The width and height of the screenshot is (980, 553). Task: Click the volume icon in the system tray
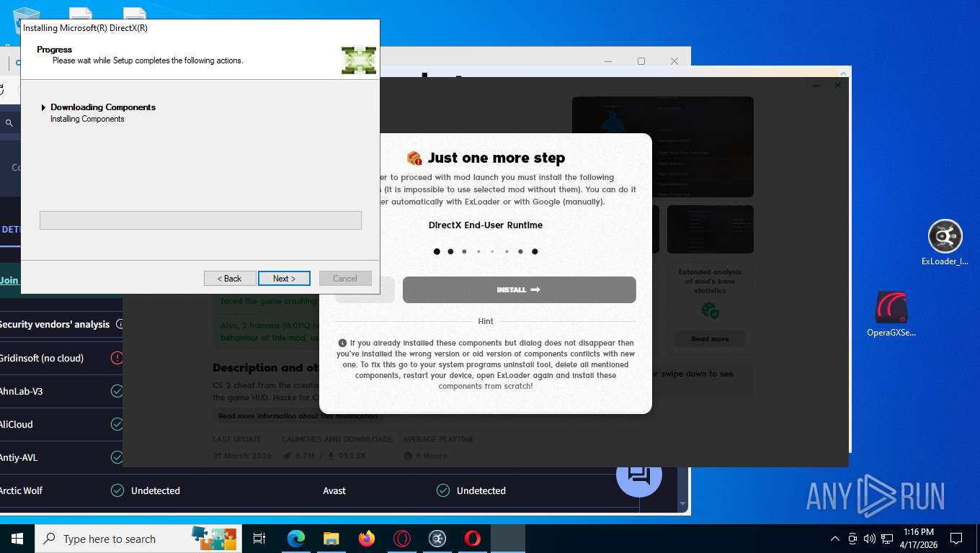coord(870,539)
